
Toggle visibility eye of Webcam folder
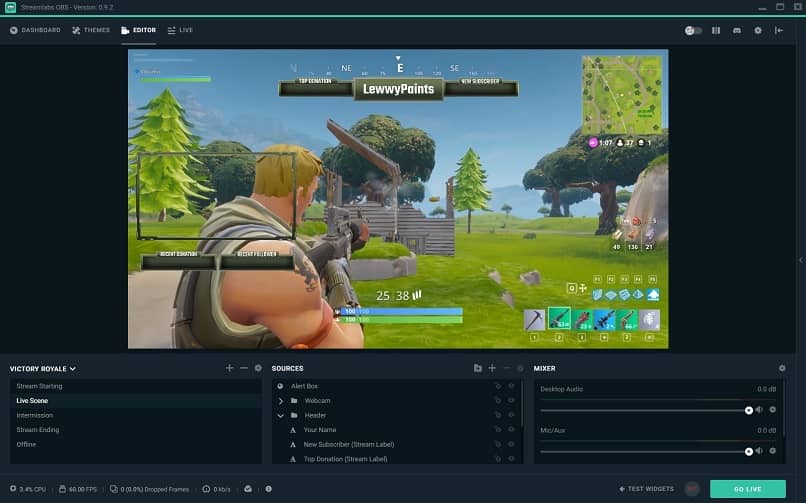(x=511, y=400)
